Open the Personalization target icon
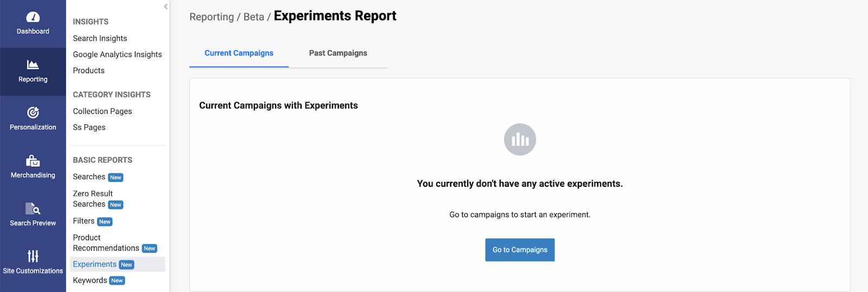The height and width of the screenshot is (292, 868). coord(33,112)
